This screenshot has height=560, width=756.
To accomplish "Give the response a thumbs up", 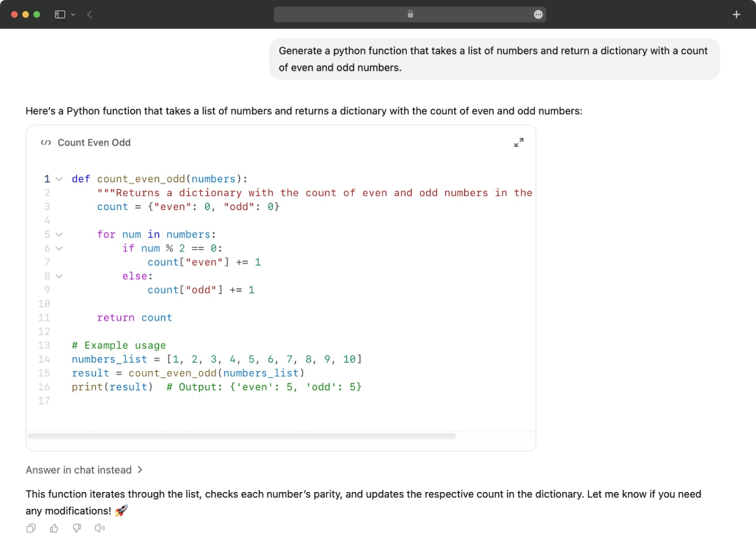I will [x=54, y=528].
